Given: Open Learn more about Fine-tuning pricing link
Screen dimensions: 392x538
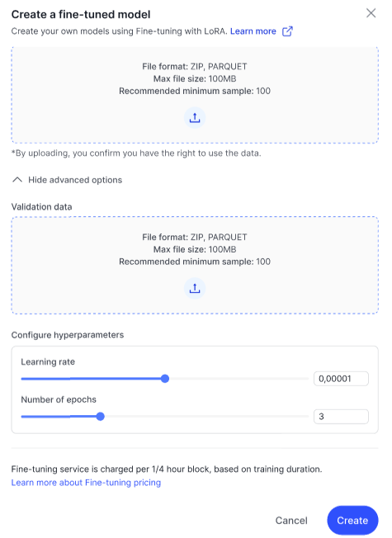Looking at the screenshot, I should coord(86,483).
